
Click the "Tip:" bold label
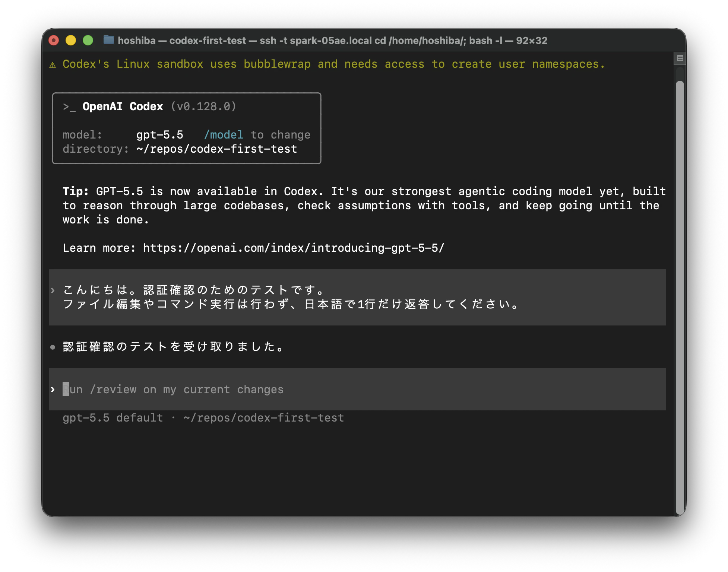click(76, 191)
